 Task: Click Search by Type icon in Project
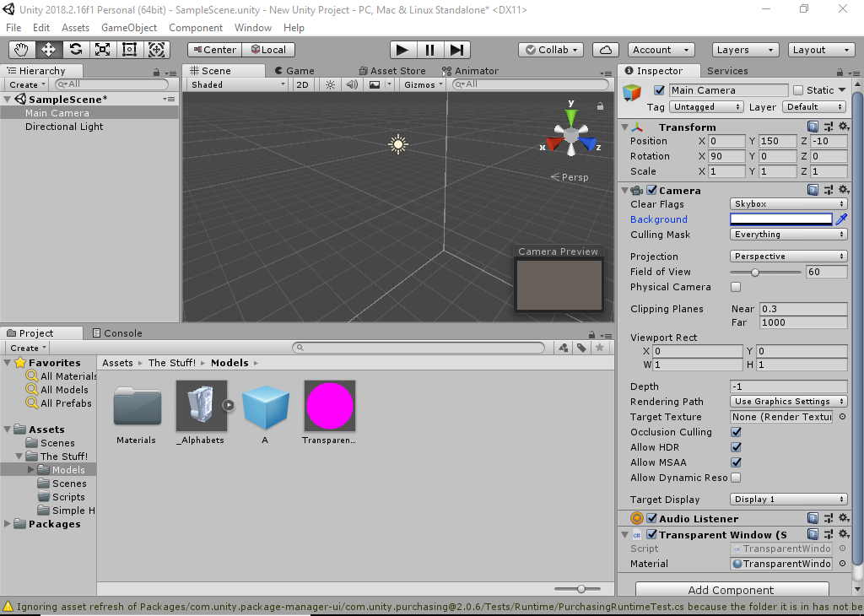(x=563, y=348)
